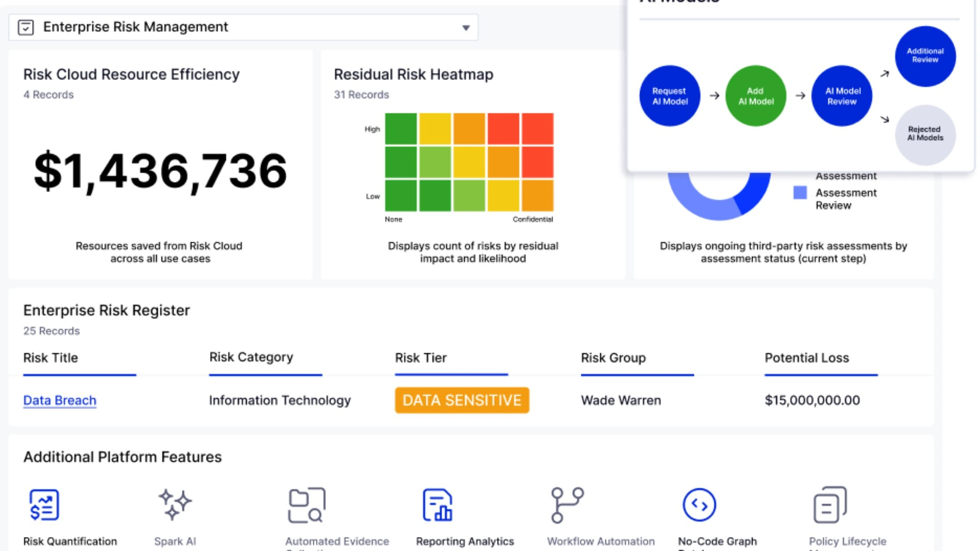Open the Automated Evidence Collection folder icon
Image resolution: width=980 pixels, height=551 pixels.
(x=307, y=505)
